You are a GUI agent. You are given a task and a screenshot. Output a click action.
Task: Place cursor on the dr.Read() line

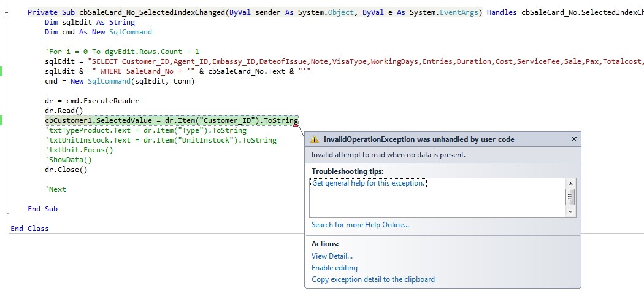point(63,111)
